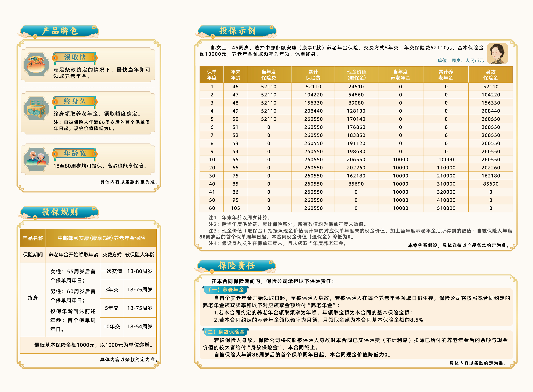Click the money bag icon beside 领取快
Viewport: 533px width, 392px height.
(36, 65)
